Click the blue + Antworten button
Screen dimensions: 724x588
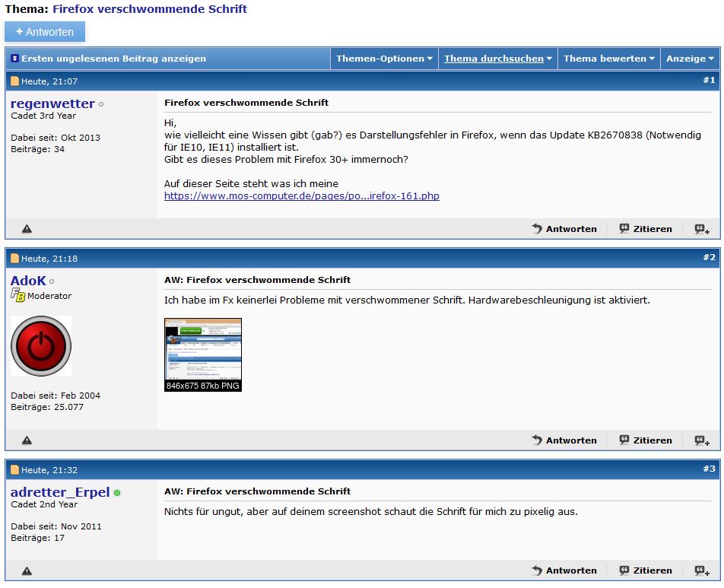click(x=45, y=32)
